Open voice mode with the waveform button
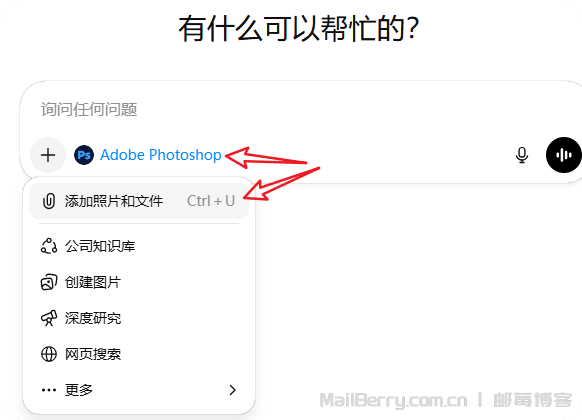 click(563, 155)
